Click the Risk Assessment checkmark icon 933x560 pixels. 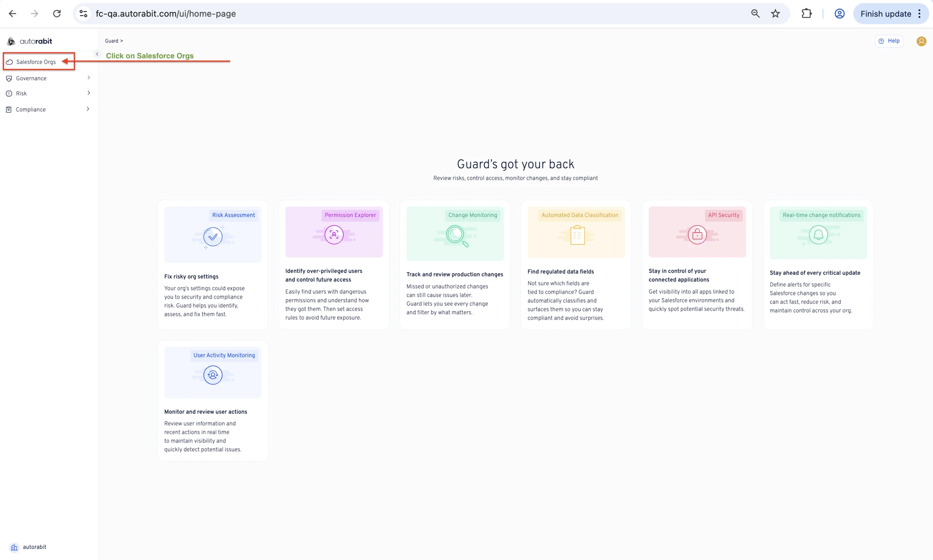[213, 237]
